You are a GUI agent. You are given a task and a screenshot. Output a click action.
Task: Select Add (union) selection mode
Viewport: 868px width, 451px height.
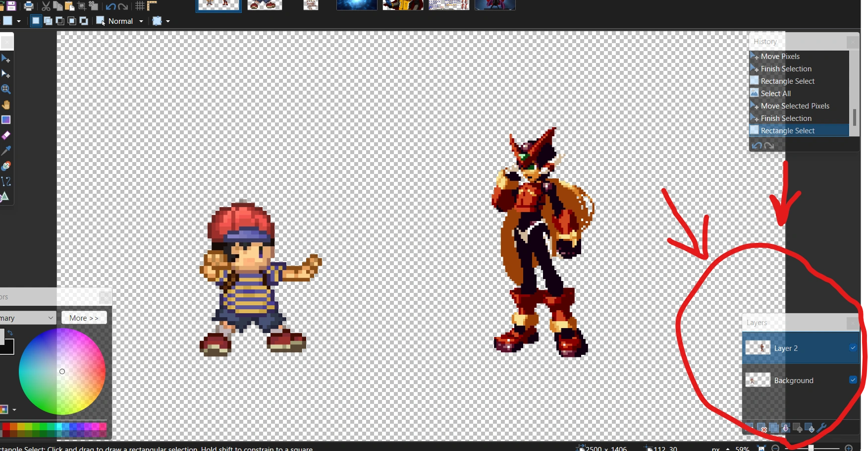[48, 21]
